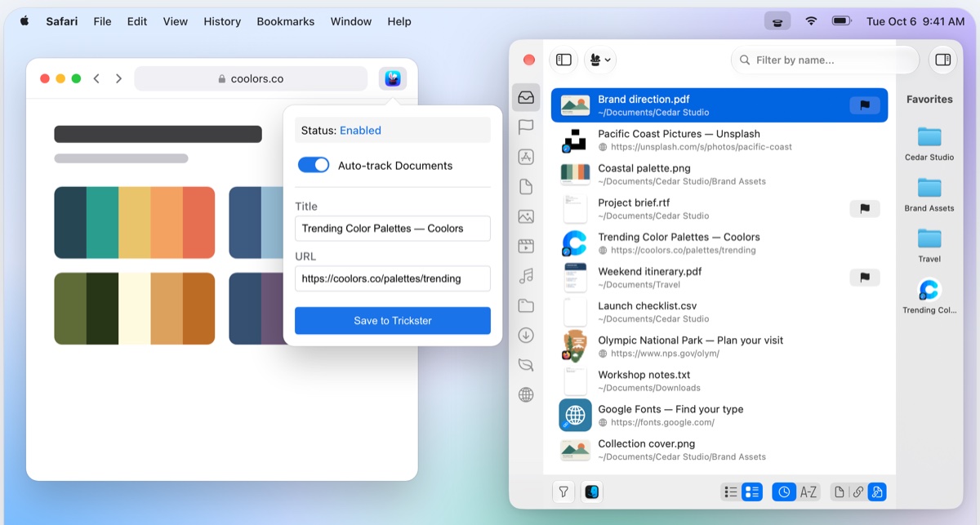Filter by Images in Trickster sidebar
The height and width of the screenshot is (525, 980).
526,216
